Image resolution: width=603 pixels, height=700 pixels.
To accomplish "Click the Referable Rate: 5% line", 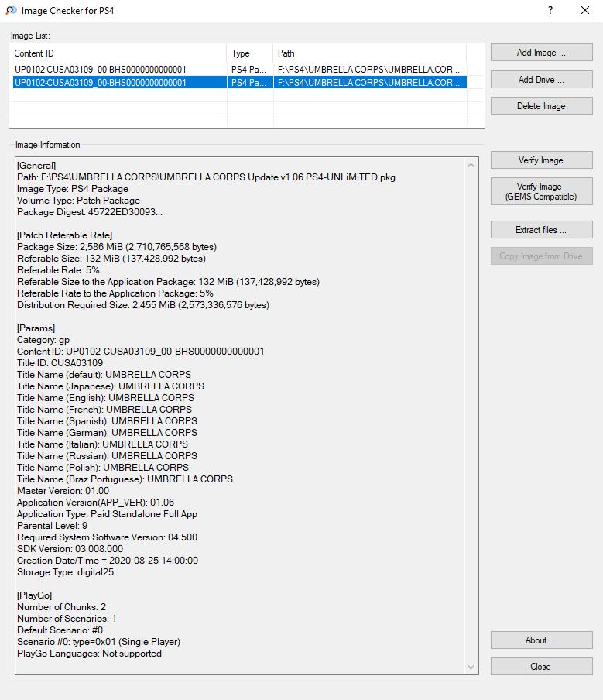I will [59, 270].
